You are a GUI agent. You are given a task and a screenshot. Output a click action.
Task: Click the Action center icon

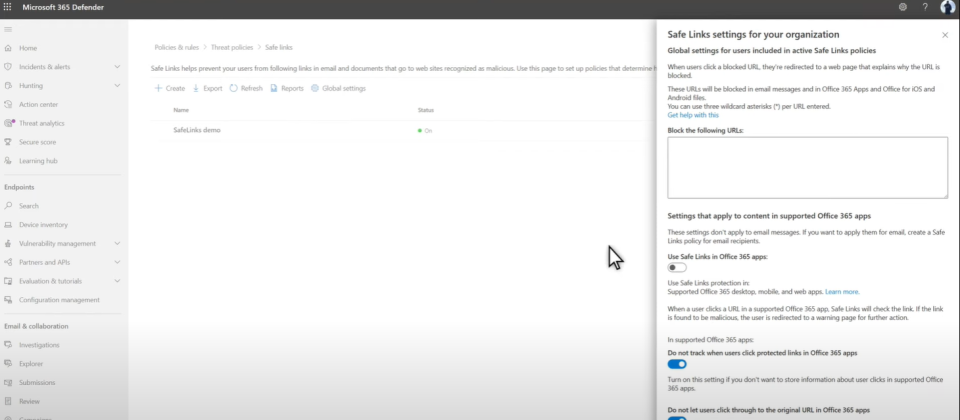(8, 105)
